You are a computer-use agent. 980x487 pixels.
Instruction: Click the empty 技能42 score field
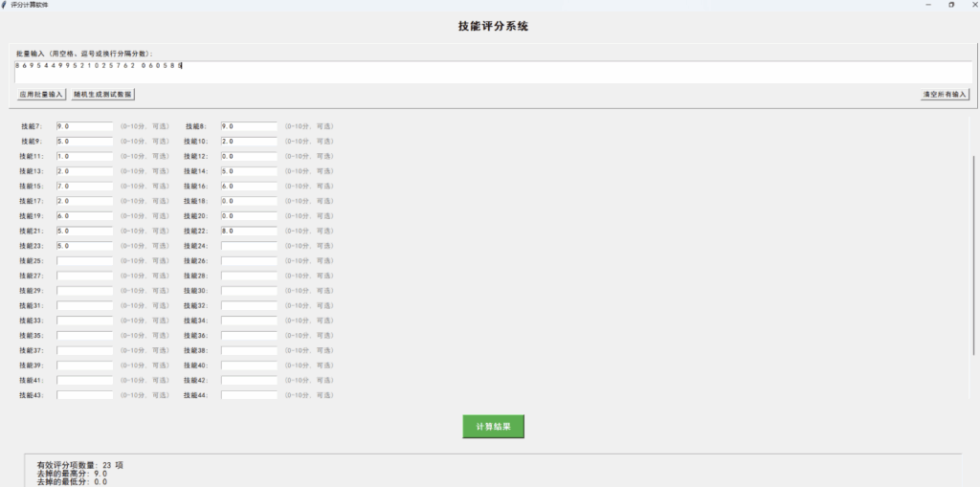pos(249,380)
